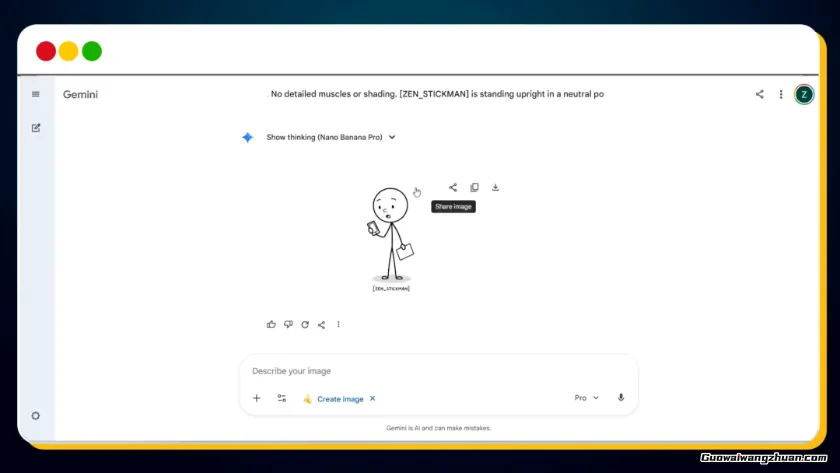
Task: Copy the generated image using the copy icon
Action: click(x=474, y=187)
